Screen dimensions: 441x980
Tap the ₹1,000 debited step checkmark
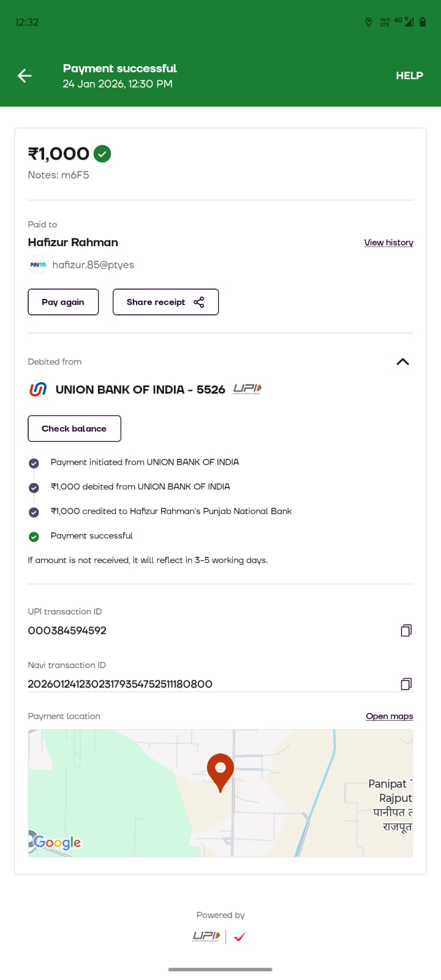34,488
